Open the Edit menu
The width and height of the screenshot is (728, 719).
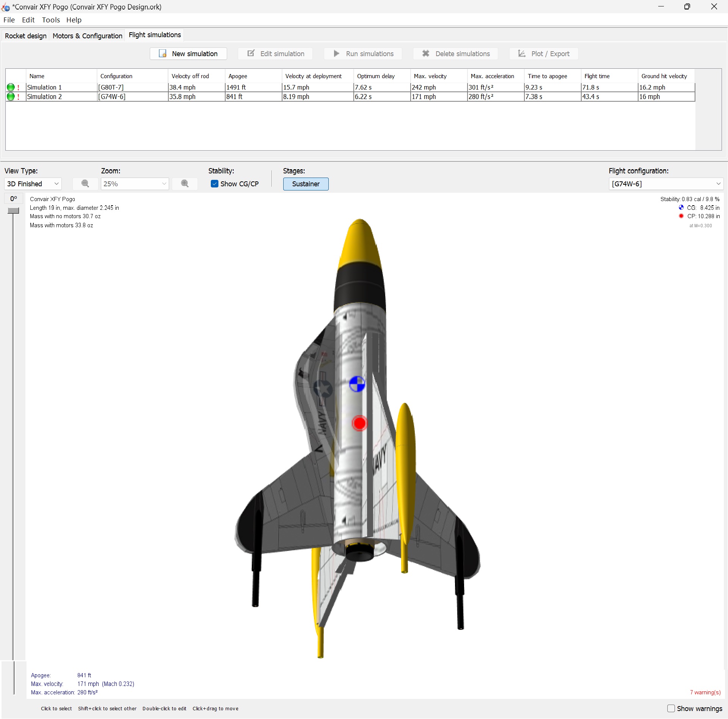[x=28, y=20]
